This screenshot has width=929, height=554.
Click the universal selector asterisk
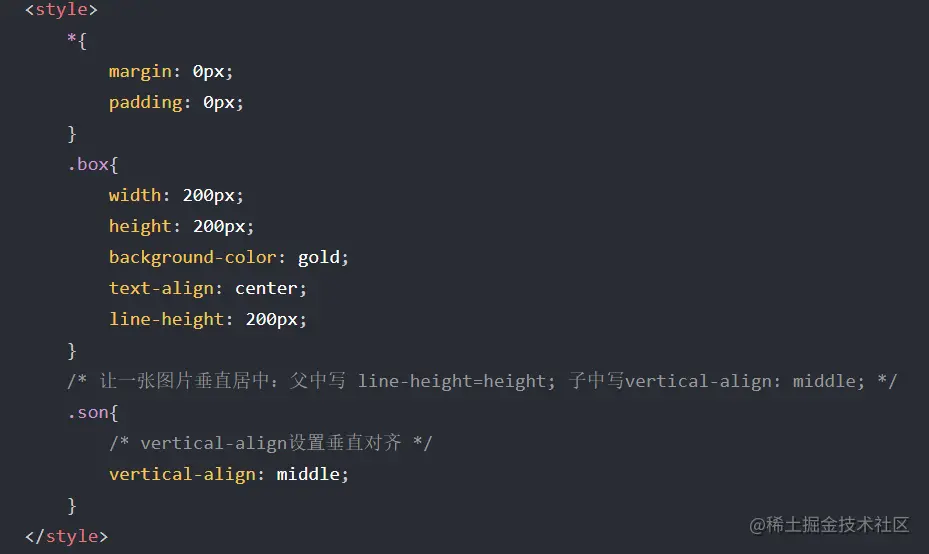tap(72, 39)
